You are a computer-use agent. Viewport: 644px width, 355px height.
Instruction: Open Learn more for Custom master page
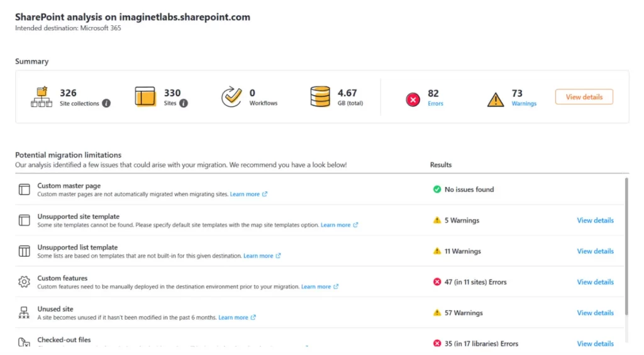(x=245, y=194)
